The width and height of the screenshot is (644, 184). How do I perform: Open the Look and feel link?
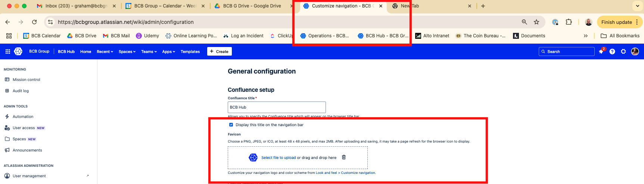326,173
